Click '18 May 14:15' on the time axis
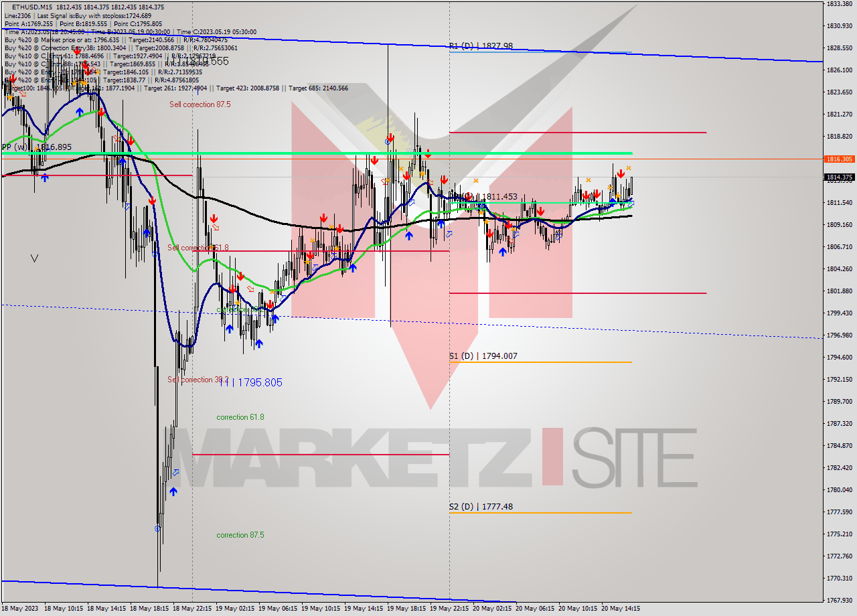857x616 pixels. 106,609
